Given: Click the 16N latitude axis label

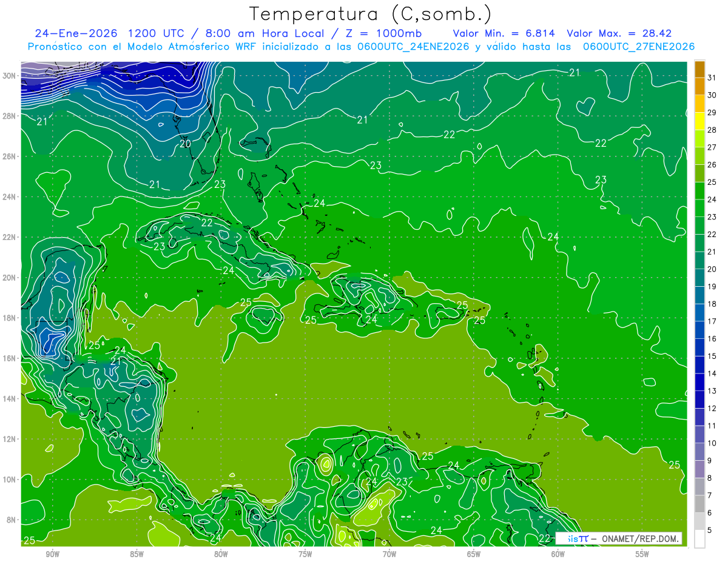Looking at the screenshot, I should [x=10, y=358].
